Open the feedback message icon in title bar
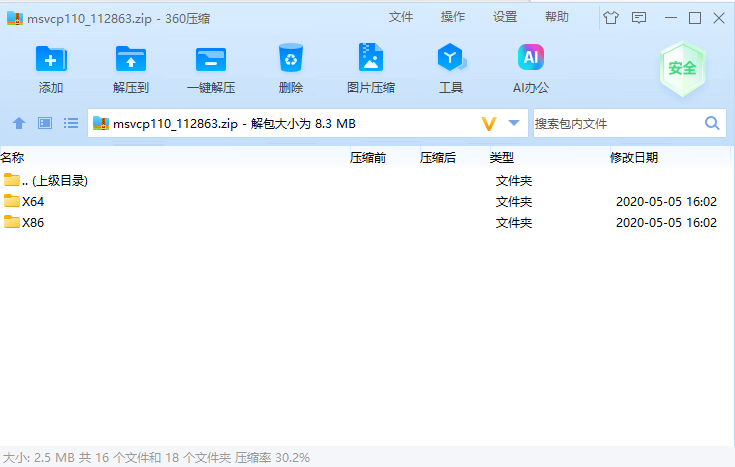The width and height of the screenshot is (735, 467). [639, 18]
